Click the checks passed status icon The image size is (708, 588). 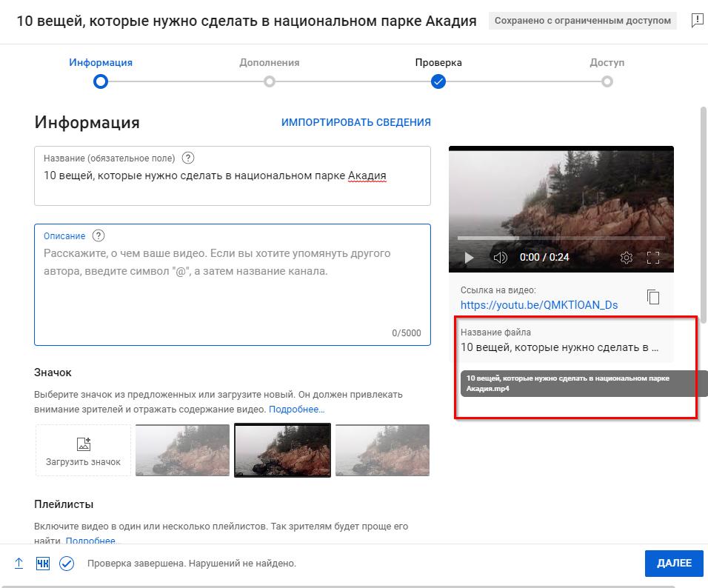point(67,563)
